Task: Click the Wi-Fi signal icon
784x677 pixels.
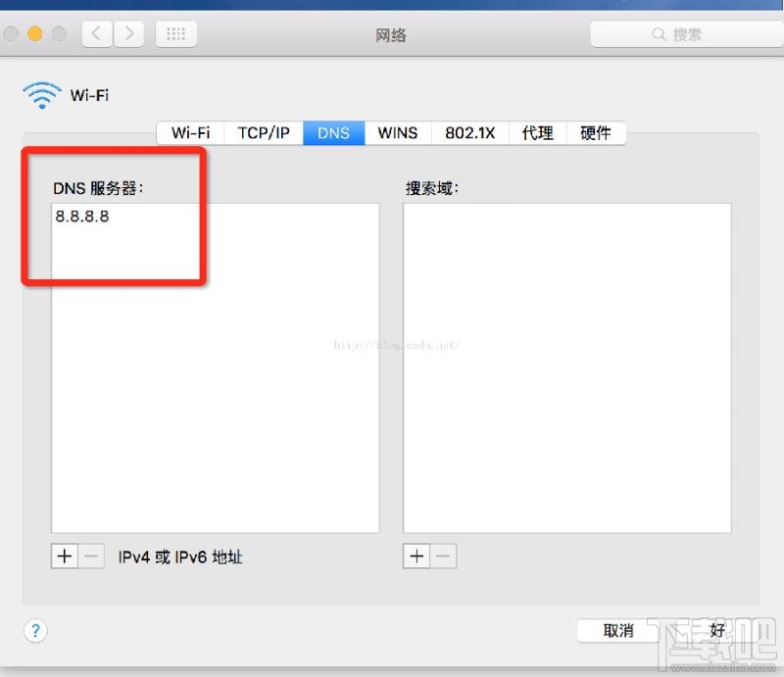Action: click(x=42, y=95)
